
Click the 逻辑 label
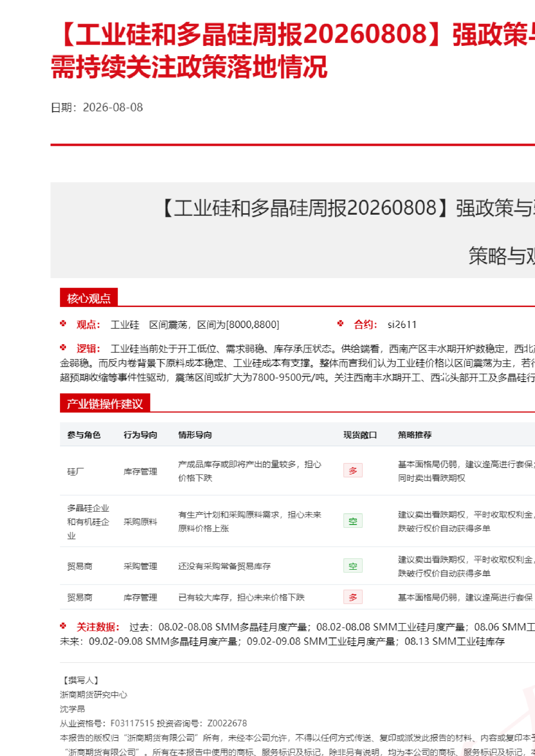pyautogui.click(x=88, y=349)
